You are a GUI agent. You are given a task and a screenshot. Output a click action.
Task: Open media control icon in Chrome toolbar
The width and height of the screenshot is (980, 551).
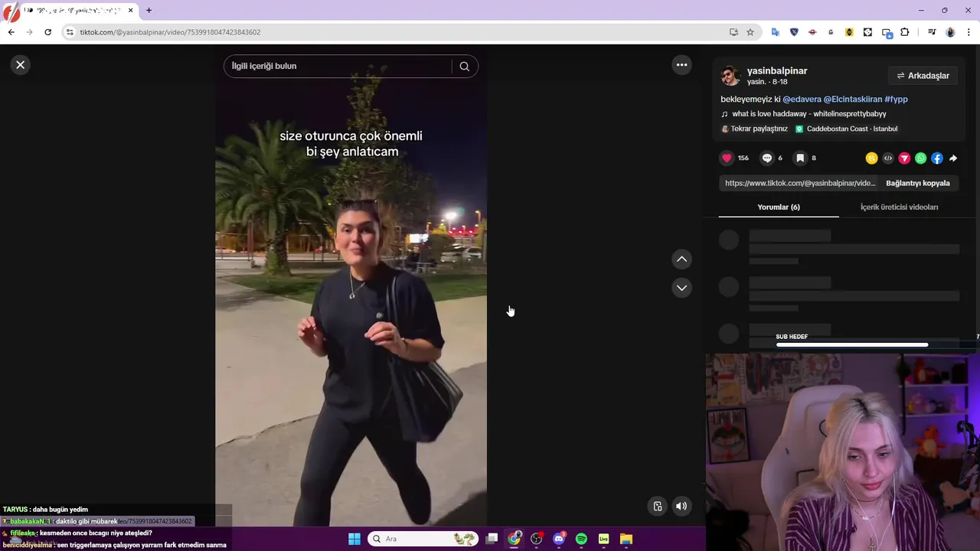point(932,32)
